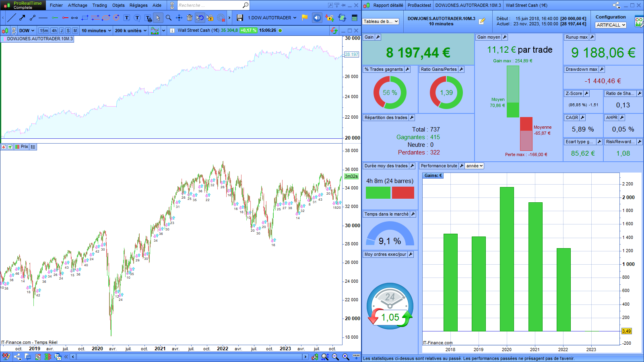Screen dimensions: 644x362
Task: Click the yellow flag alerts icon
Action: [x=305, y=18]
